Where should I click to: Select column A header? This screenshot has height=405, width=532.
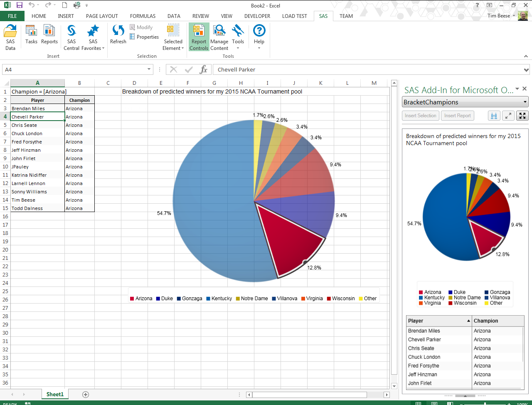(37, 83)
